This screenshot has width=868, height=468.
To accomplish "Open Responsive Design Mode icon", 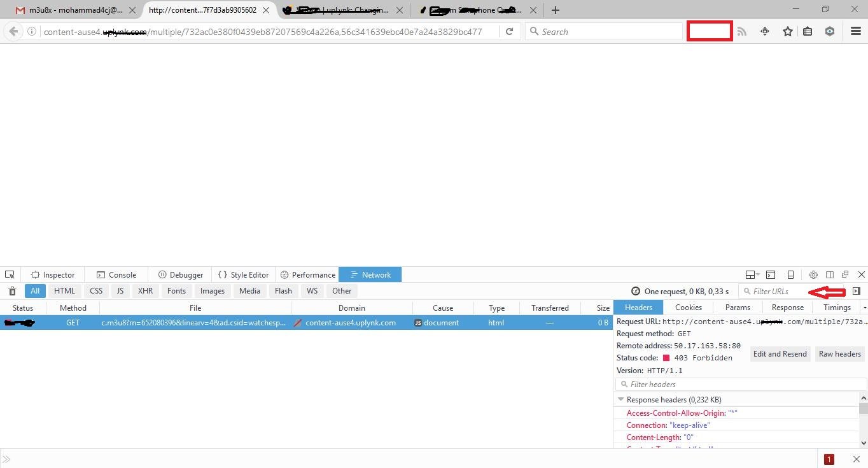I will pyautogui.click(x=790, y=274).
